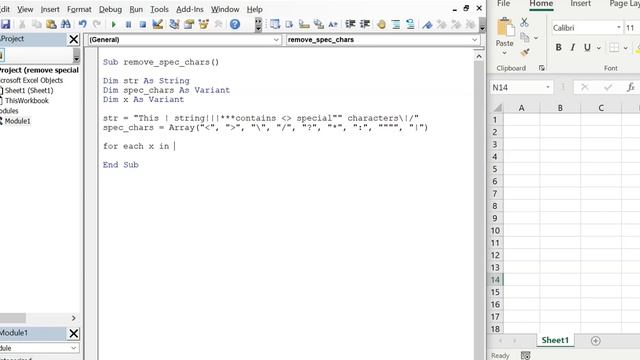Add a new sheet with plus button
Image resolution: width=640 pixels, height=360 pixels.
coord(596,340)
